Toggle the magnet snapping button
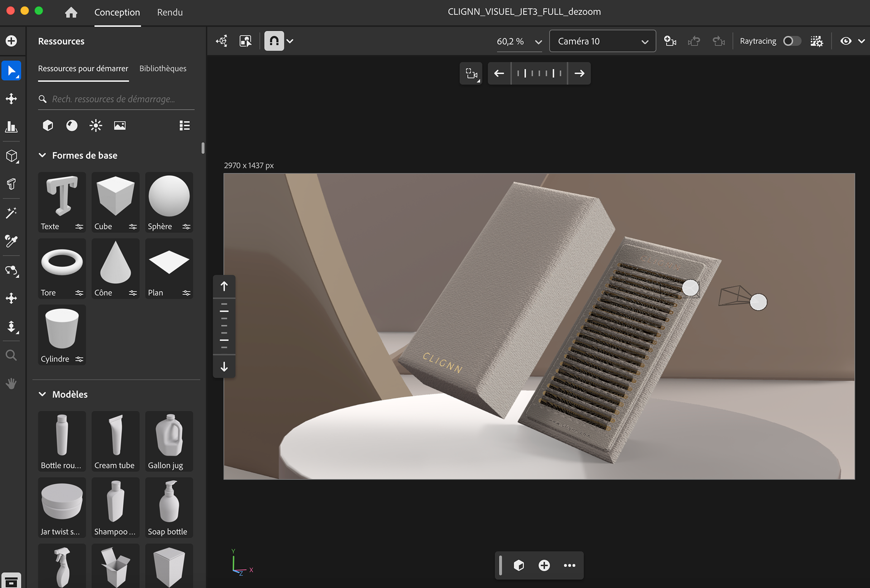The width and height of the screenshot is (870, 588). [x=274, y=41]
